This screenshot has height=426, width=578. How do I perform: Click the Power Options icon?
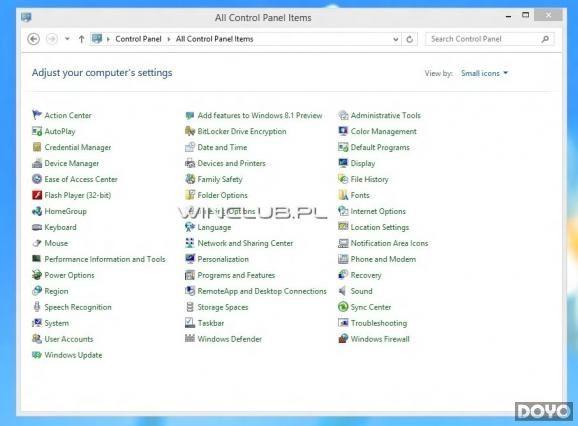pyautogui.click(x=37, y=275)
